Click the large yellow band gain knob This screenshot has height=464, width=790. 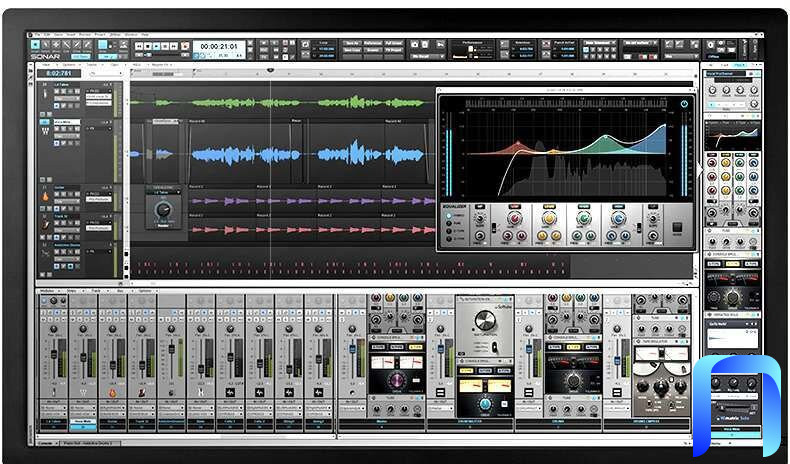(549, 219)
